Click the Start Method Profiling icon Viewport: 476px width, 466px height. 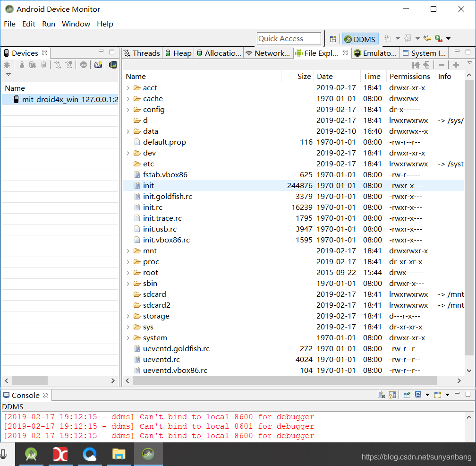point(69,65)
